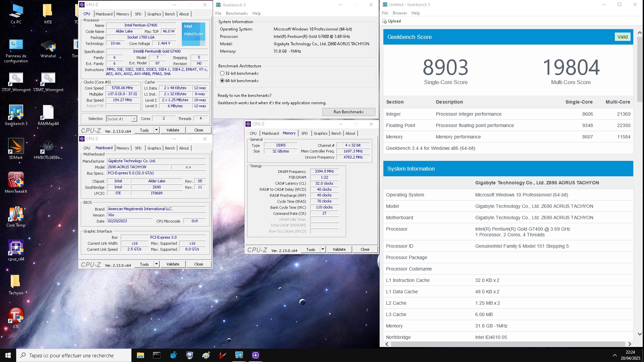Open the Ce PC desktop icon

[16, 14]
